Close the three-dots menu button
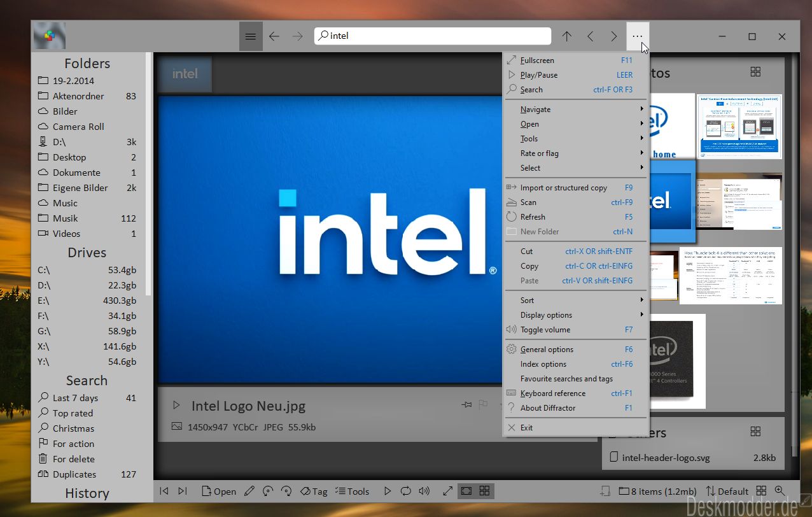Image resolution: width=812 pixels, height=517 pixels. coord(638,36)
